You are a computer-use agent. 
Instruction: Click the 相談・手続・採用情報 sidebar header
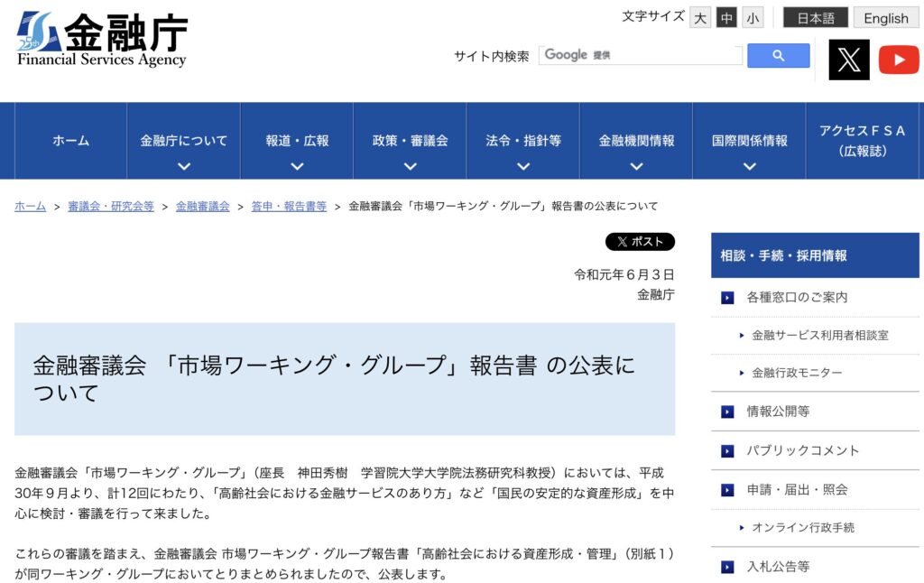[815, 255]
